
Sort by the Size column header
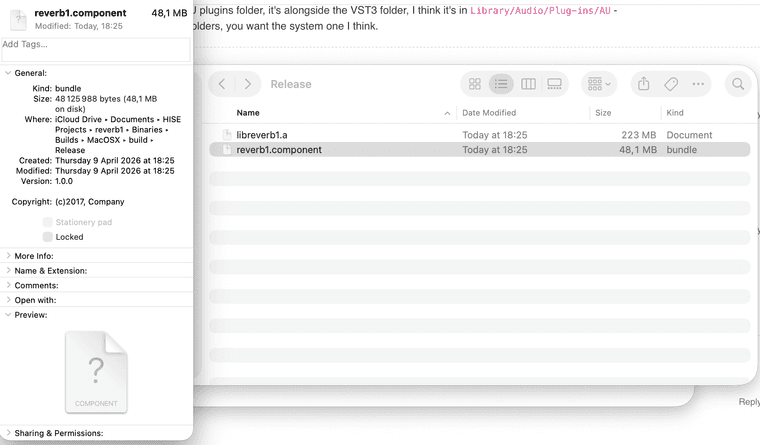coord(603,113)
